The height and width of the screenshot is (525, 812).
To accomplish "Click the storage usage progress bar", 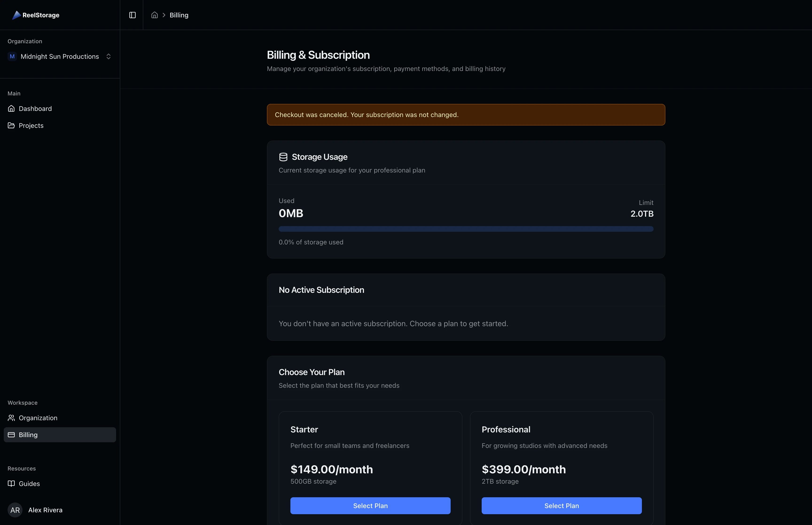I will coord(466,229).
